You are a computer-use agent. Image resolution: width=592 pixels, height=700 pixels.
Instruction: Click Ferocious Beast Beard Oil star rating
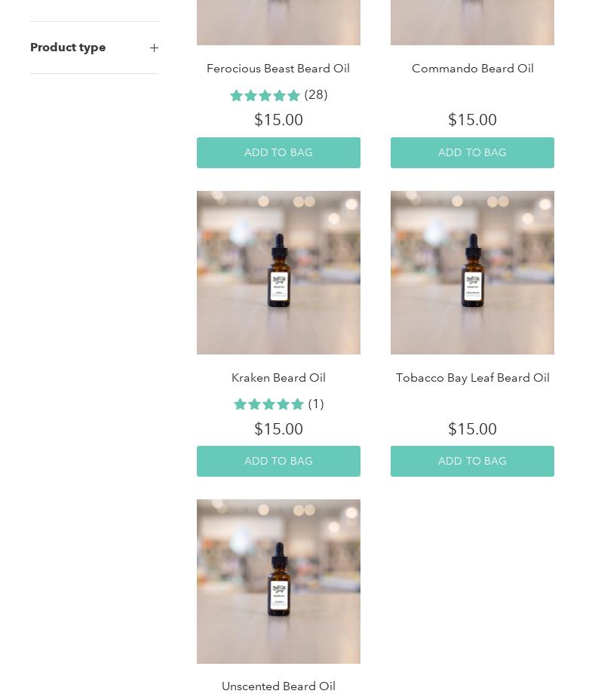click(265, 96)
